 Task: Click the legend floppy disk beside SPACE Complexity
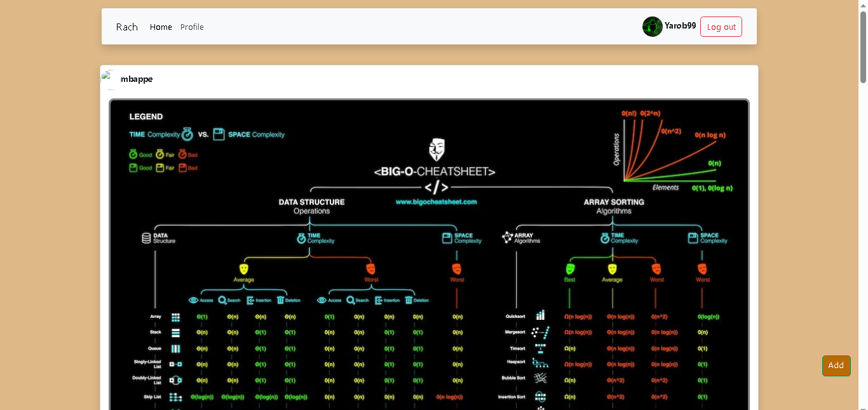pyautogui.click(x=219, y=135)
